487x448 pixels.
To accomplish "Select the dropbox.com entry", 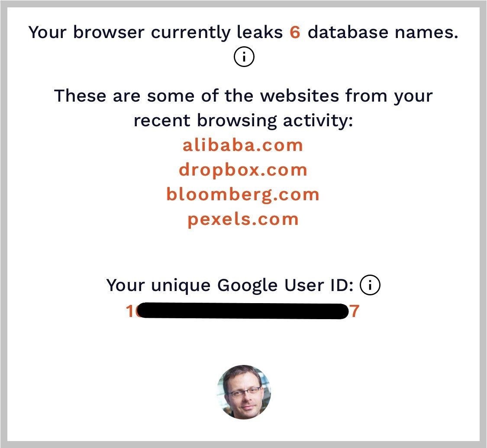I will click(243, 170).
